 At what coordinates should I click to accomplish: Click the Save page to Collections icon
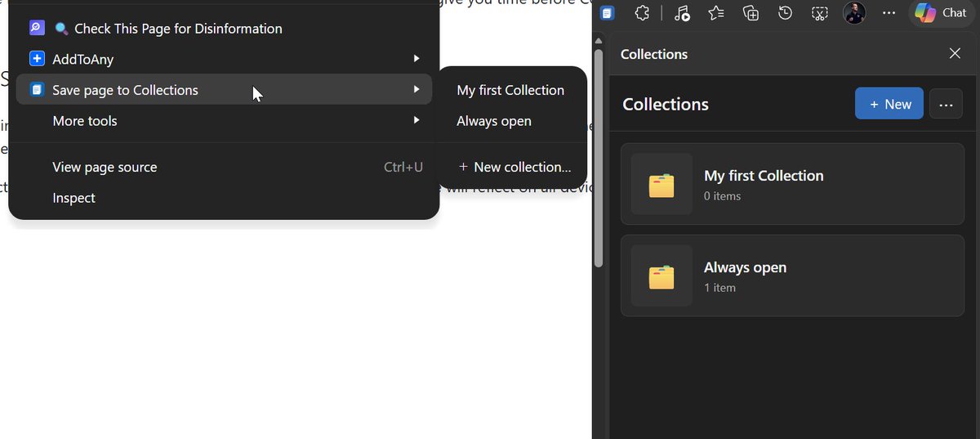37,90
